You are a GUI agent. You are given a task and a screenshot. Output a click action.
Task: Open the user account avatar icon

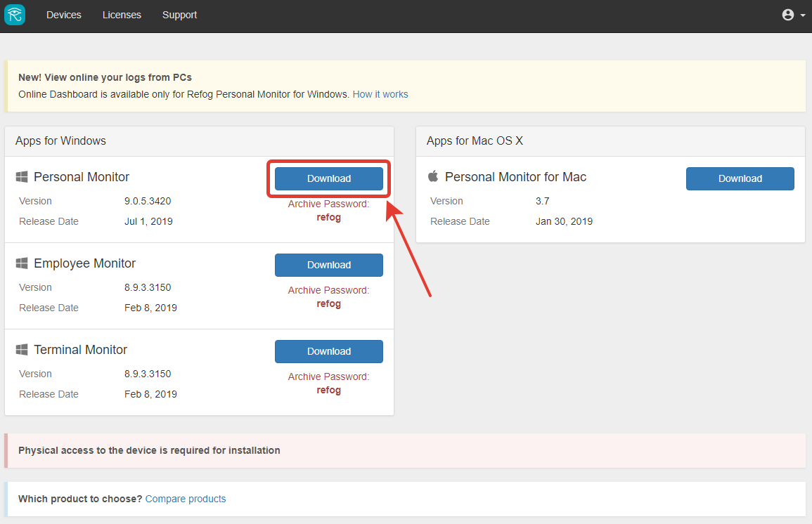[787, 15]
